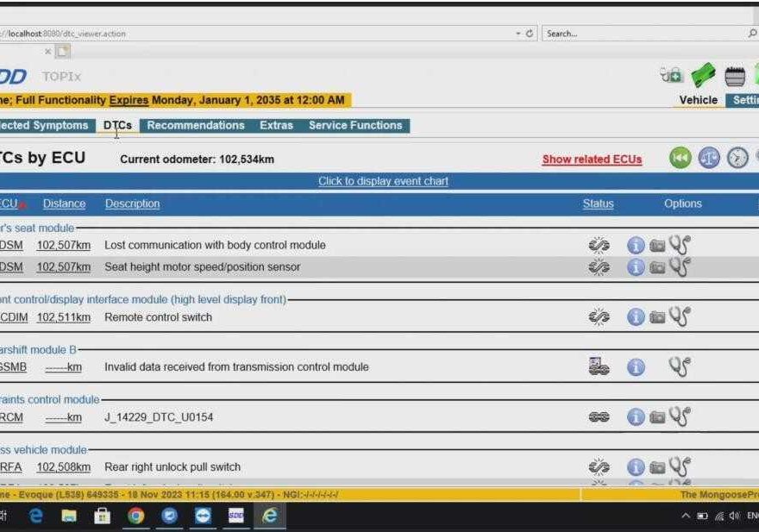Click the green rewind circular icon
This screenshot has height=532, width=759.
(x=681, y=158)
